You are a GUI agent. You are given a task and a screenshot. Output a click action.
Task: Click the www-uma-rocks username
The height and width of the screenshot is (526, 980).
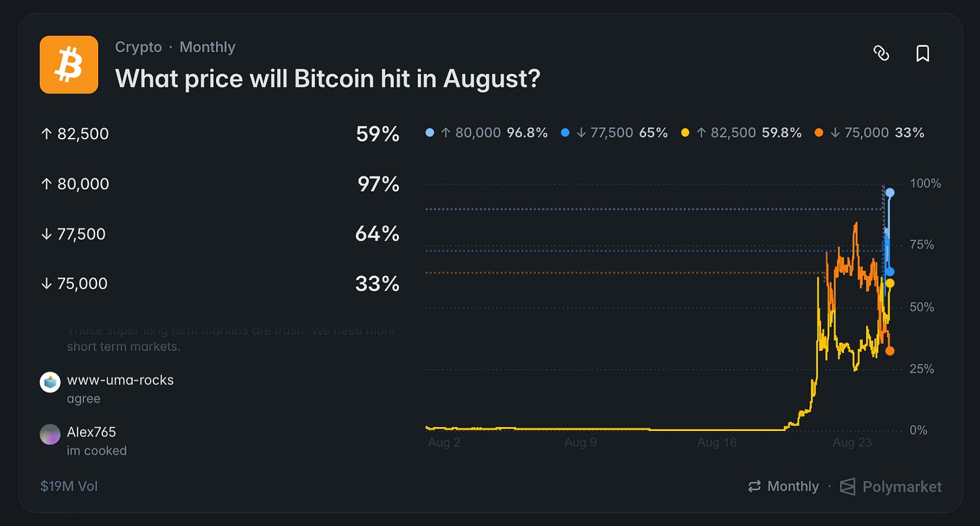pyautogui.click(x=120, y=380)
